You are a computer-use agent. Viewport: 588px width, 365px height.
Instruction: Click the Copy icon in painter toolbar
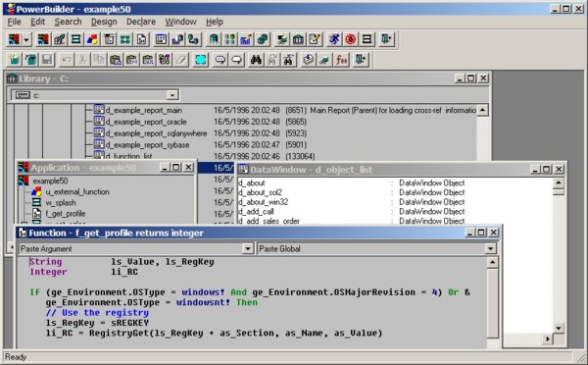click(99, 60)
